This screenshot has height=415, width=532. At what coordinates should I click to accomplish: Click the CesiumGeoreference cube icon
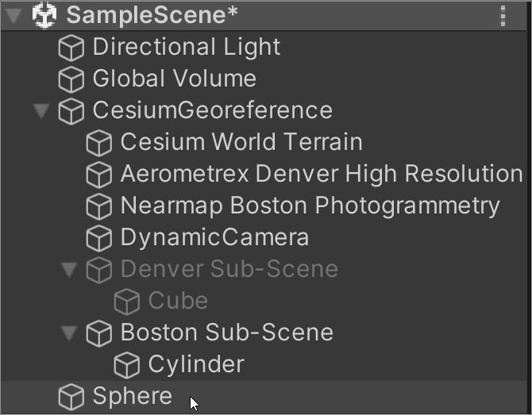(71, 111)
